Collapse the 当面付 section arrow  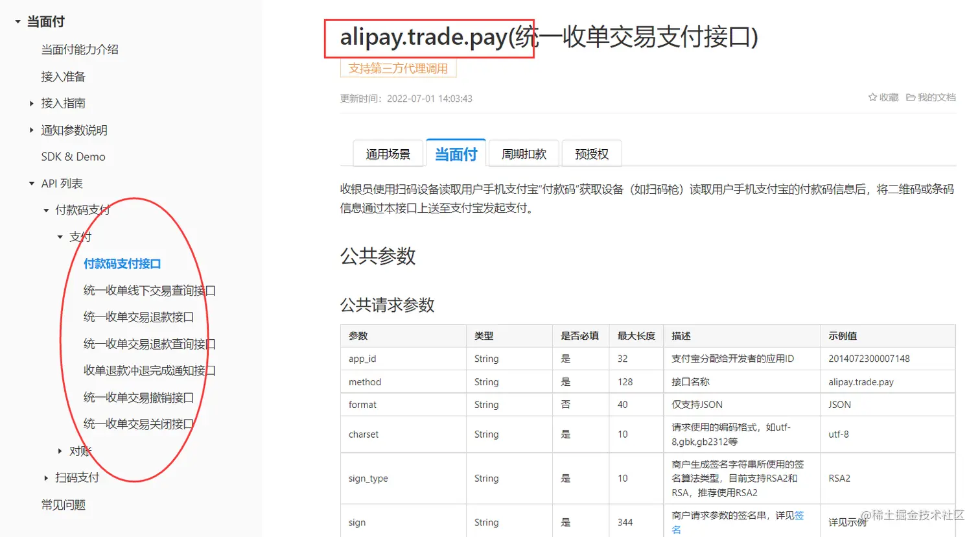(17, 22)
